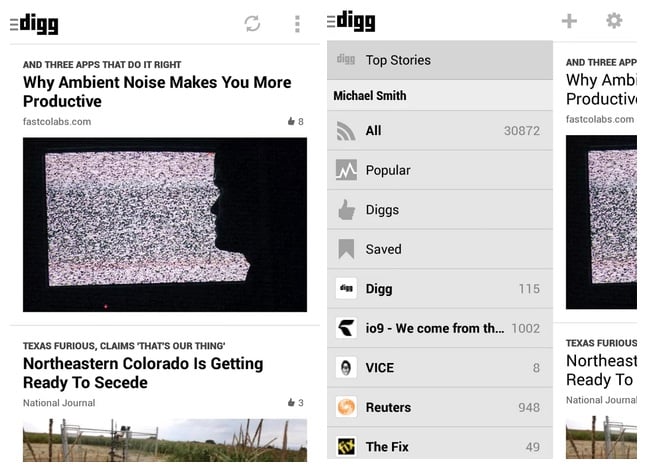Image resolution: width=650 pixels, height=473 pixels.
Task: Select the Digg feed with 115 unread
Action: (440, 289)
